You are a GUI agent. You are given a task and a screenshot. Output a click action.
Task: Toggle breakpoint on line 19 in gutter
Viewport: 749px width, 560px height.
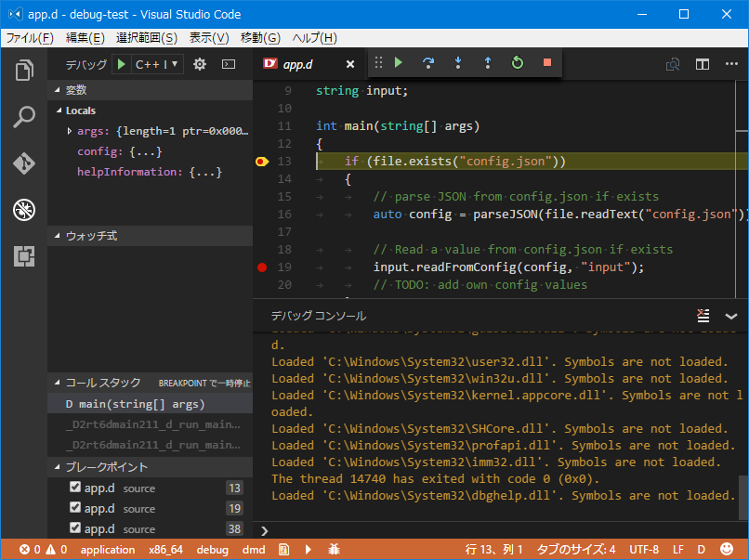coord(262,267)
